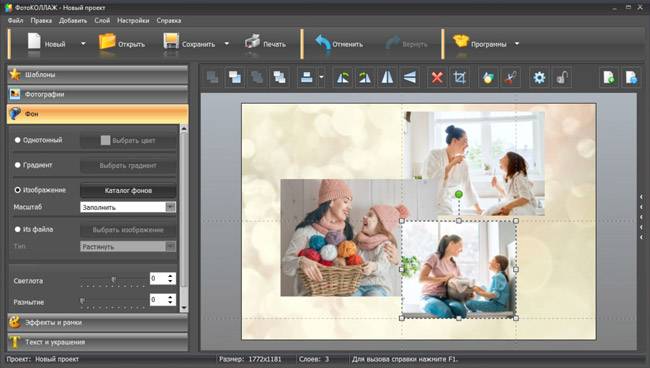Click the Фон panel scroll down arrow
Screen dimensions: 650x368
(184, 308)
